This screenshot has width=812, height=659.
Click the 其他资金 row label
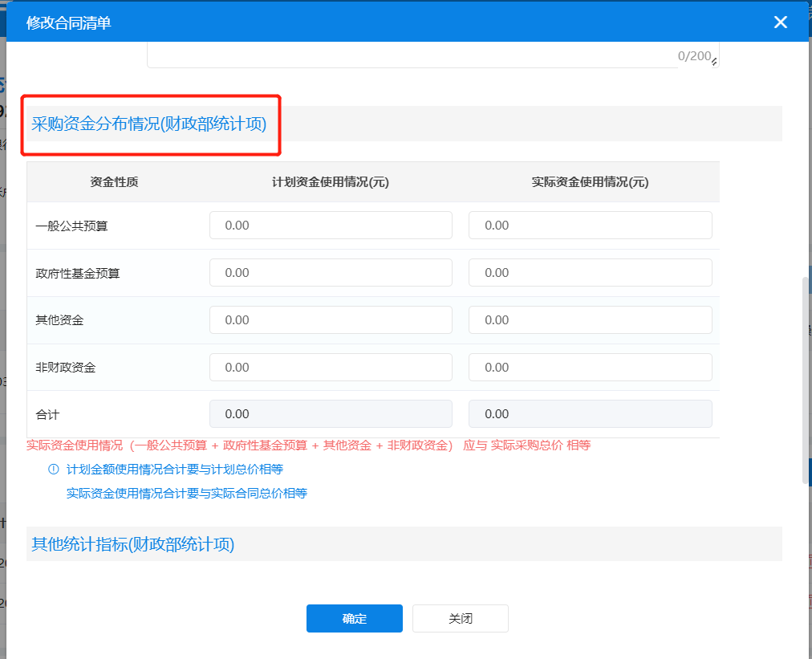click(59, 320)
